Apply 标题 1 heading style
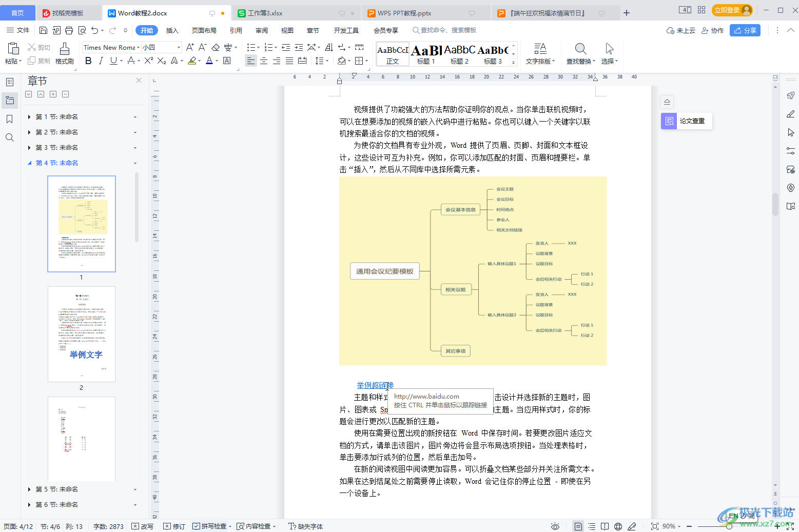799x532 pixels. point(426,54)
